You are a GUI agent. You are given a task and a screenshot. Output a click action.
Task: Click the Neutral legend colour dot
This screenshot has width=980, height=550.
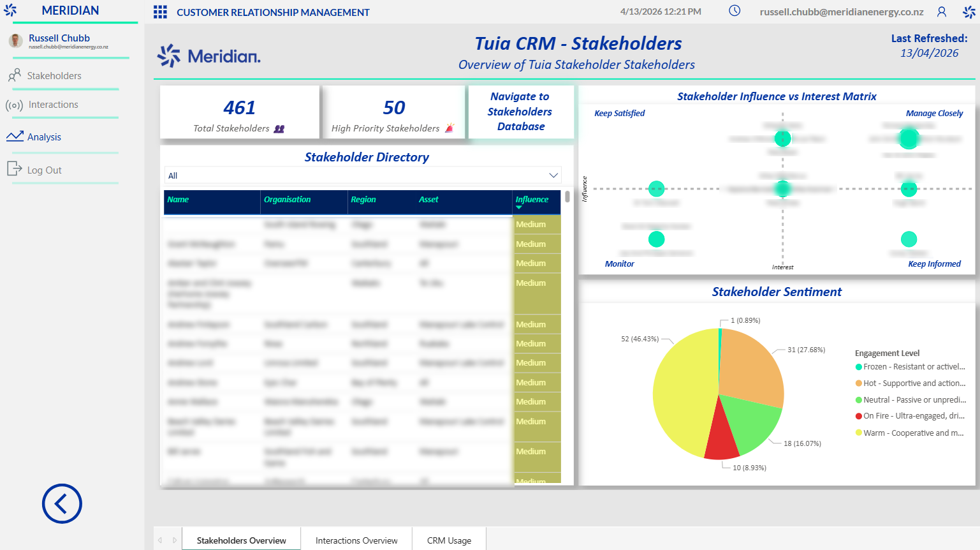click(x=859, y=400)
